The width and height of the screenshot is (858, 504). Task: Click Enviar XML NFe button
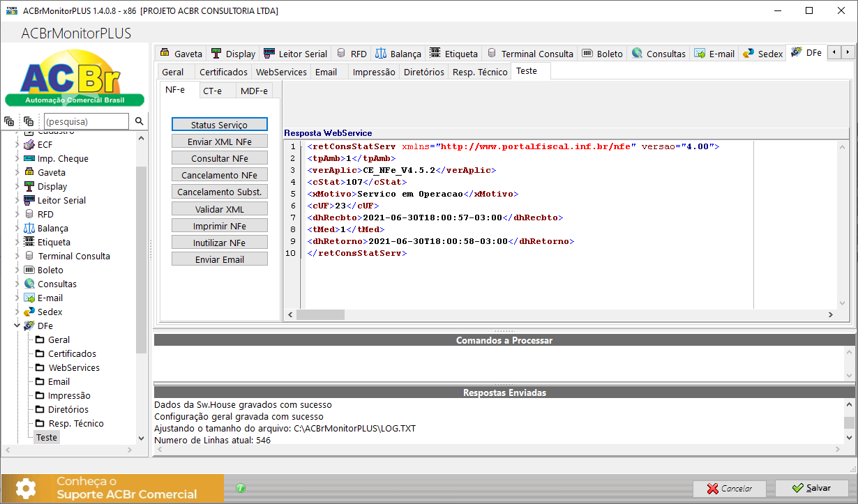[220, 142]
